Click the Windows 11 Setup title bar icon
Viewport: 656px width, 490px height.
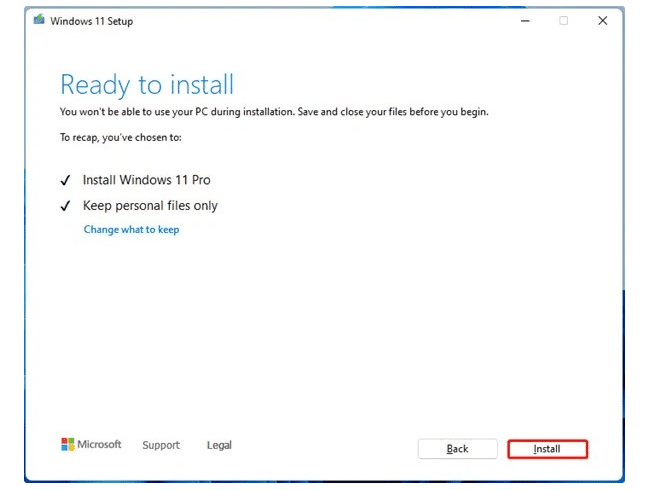[39, 20]
